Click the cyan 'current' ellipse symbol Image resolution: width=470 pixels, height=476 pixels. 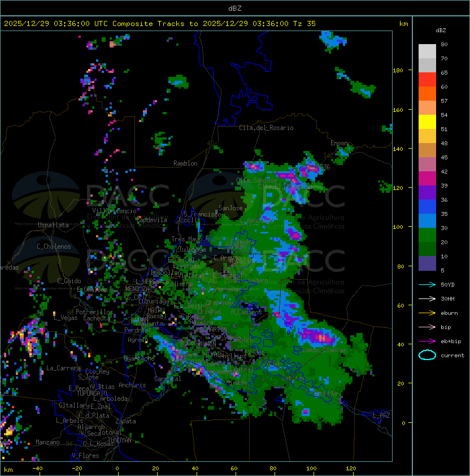point(427,355)
